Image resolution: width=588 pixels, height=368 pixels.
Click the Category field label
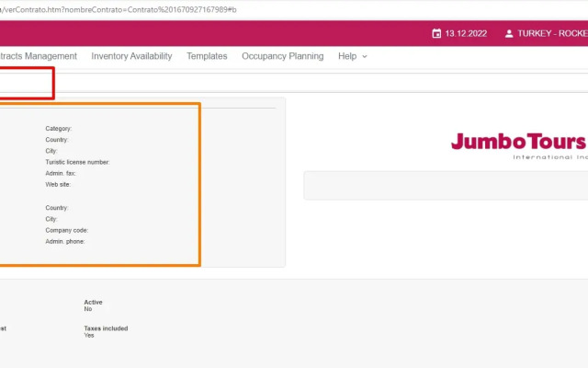coord(58,129)
